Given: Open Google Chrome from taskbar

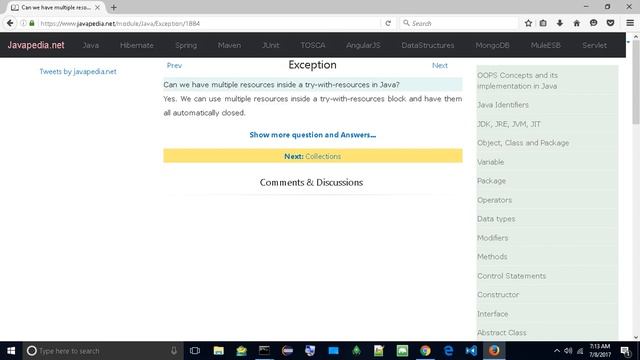Looking at the screenshot, I should pos(425,351).
